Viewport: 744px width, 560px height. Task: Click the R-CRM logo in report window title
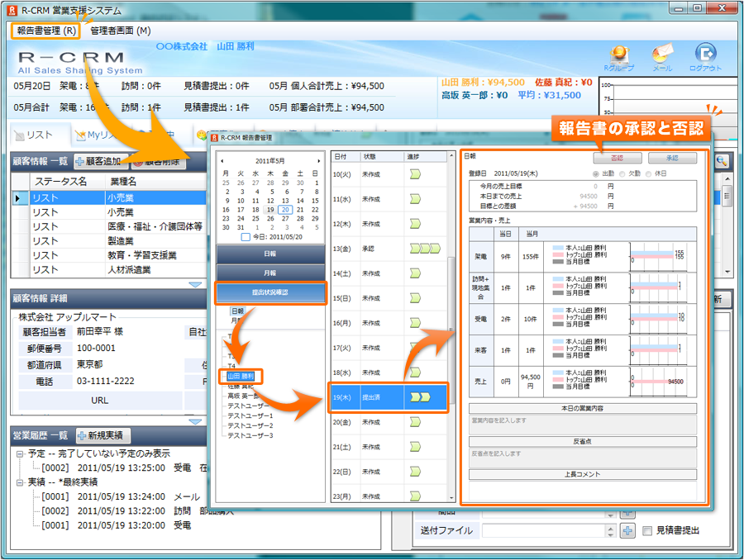pyautogui.click(x=215, y=138)
